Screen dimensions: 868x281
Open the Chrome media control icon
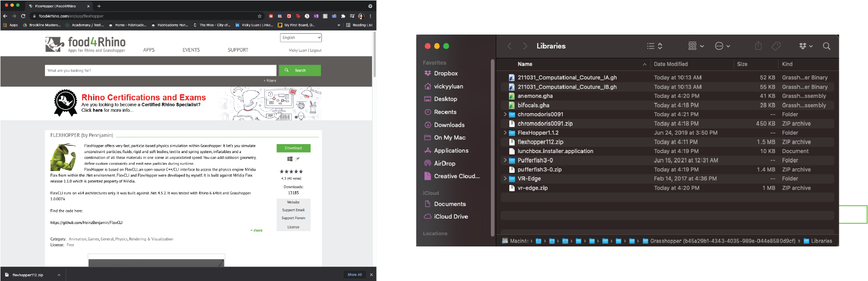click(x=352, y=16)
